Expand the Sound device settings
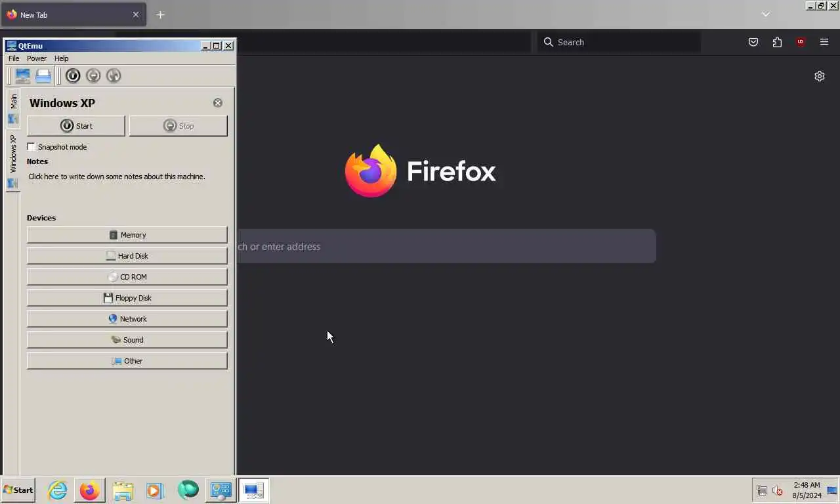 [x=127, y=340]
